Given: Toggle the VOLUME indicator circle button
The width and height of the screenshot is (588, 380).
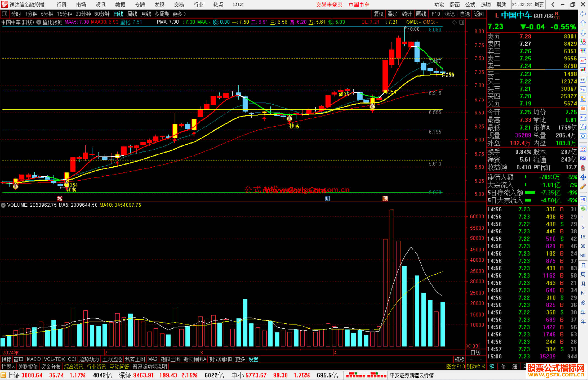Looking at the screenshot, I should (x=3, y=205).
